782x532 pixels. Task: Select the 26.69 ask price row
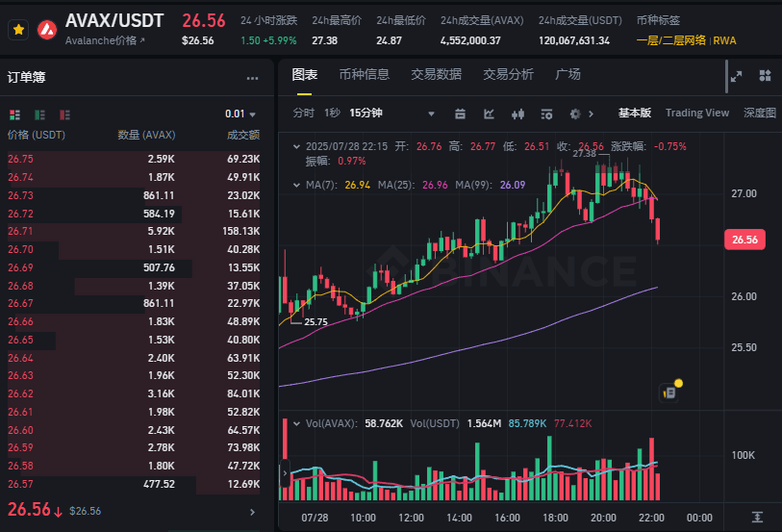134,267
